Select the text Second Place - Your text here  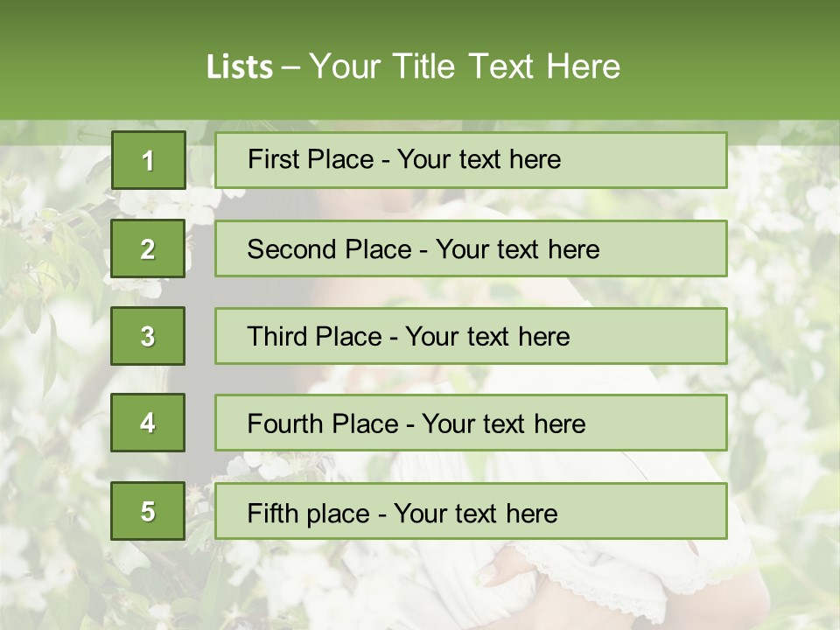(x=423, y=249)
